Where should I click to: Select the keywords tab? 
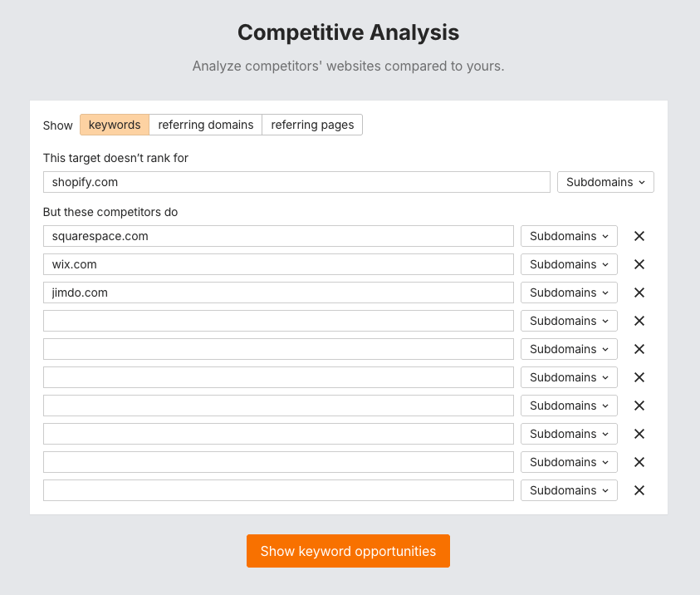pos(114,125)
